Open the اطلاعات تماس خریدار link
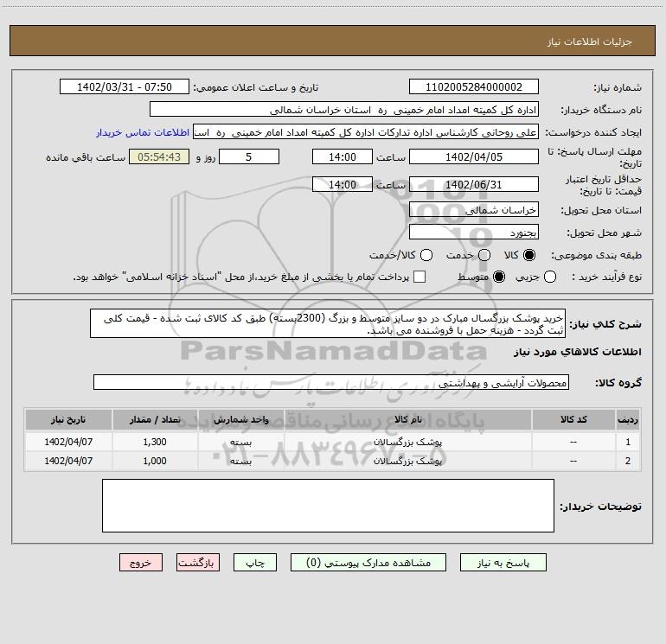Image resolution: width=666 pixels, height=644 pixels. [143, 132]
